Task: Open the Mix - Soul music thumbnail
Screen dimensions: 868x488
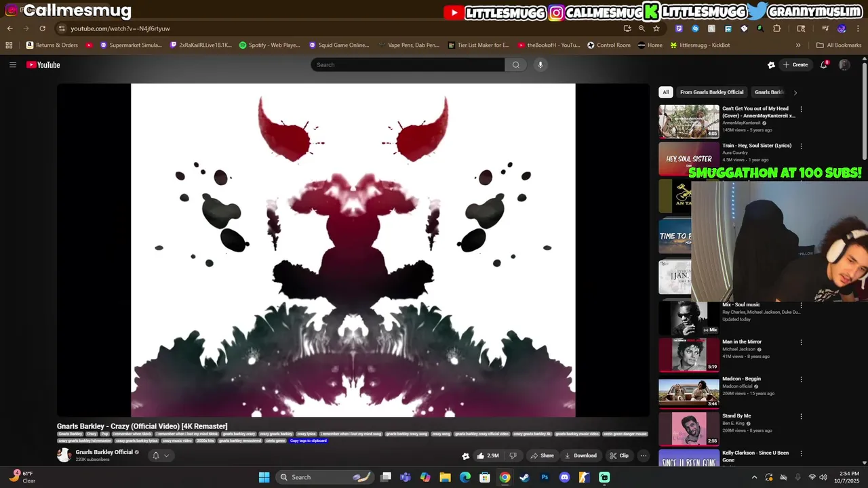Action: click(x=689, y=318)
